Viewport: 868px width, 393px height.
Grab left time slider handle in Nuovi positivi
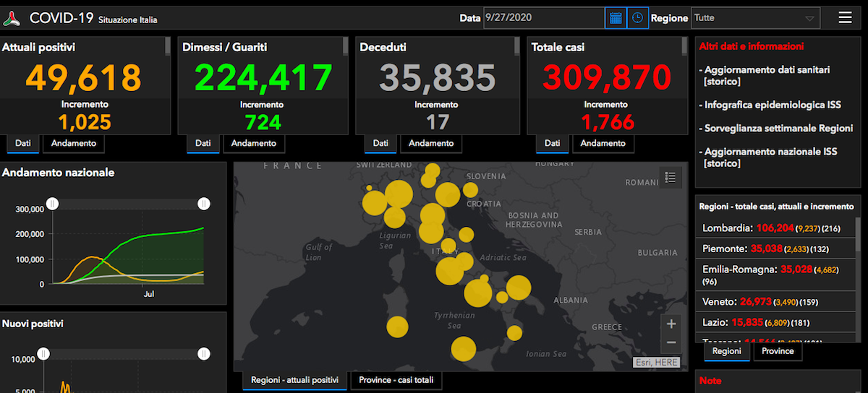[43, 354]
